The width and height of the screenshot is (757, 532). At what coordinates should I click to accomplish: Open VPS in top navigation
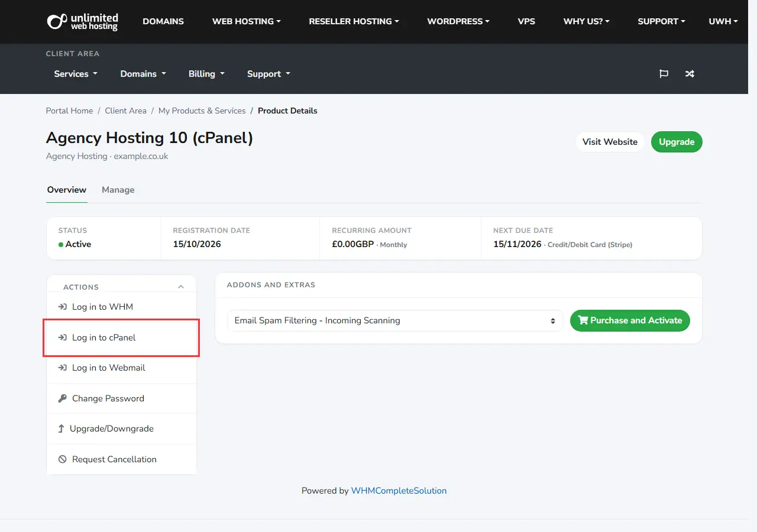click(x=526, y=21)
